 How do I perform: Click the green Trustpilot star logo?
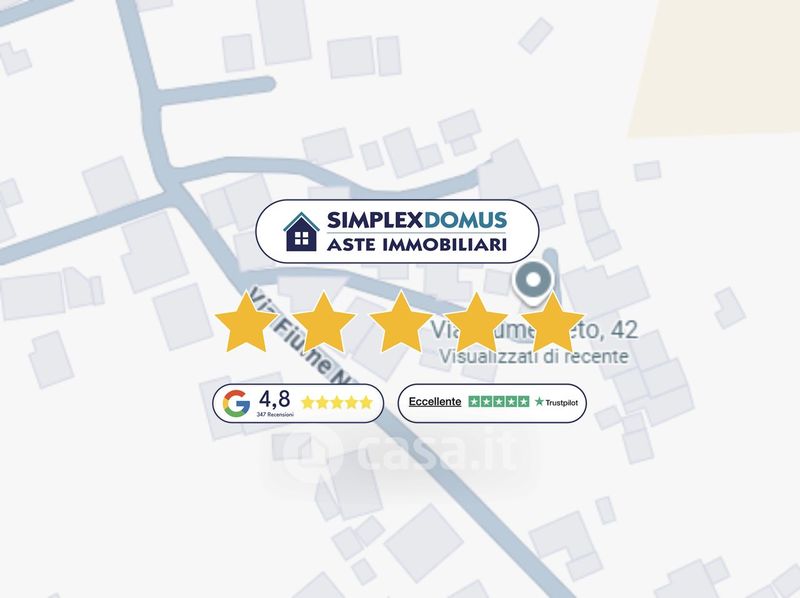pyautogui.click(x=539, y=402)
